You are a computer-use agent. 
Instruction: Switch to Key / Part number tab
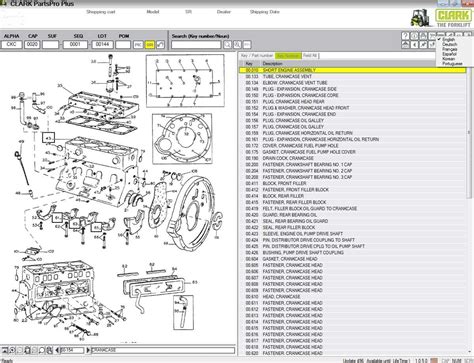tap(257, 56)
